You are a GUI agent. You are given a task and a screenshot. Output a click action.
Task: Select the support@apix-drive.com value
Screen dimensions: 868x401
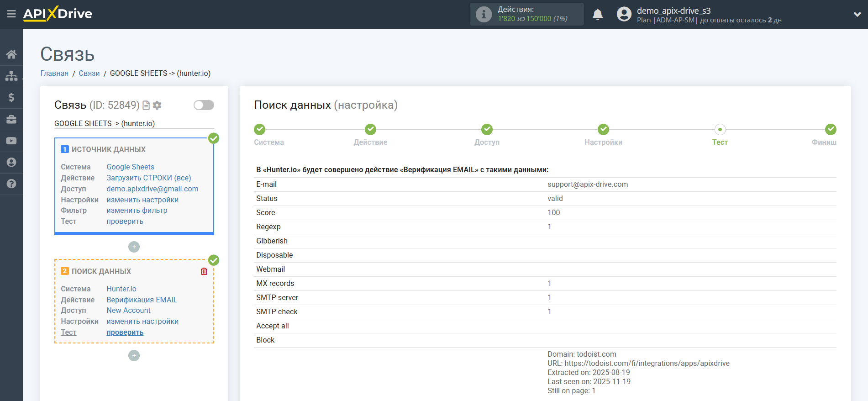click(588, 184)
